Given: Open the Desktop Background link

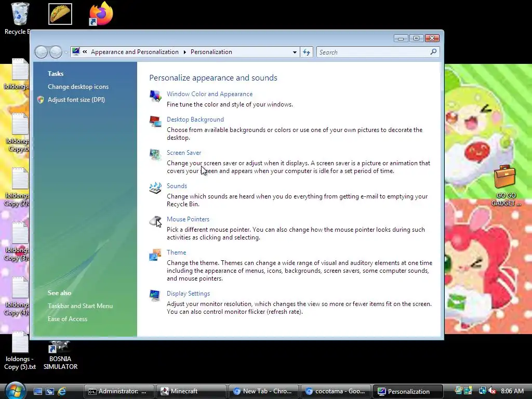Looking at the screenshot, I should pyautogui.click(x=195, y=119).
